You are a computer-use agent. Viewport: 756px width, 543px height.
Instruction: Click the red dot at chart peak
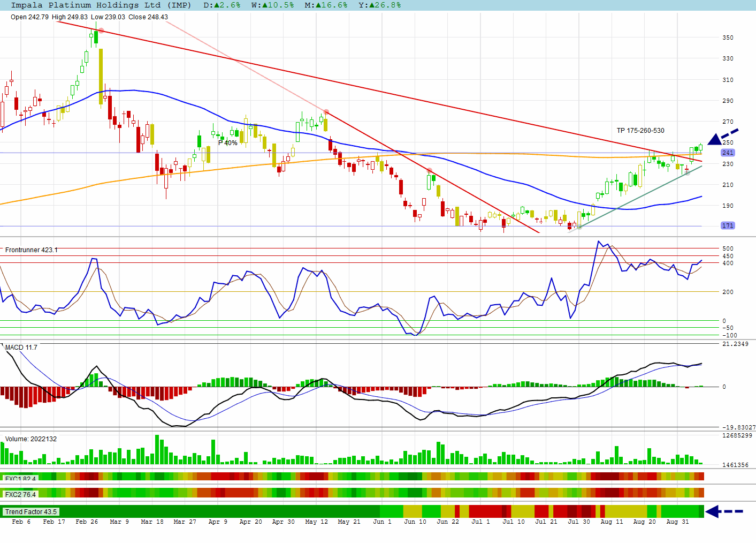(101, 31)
